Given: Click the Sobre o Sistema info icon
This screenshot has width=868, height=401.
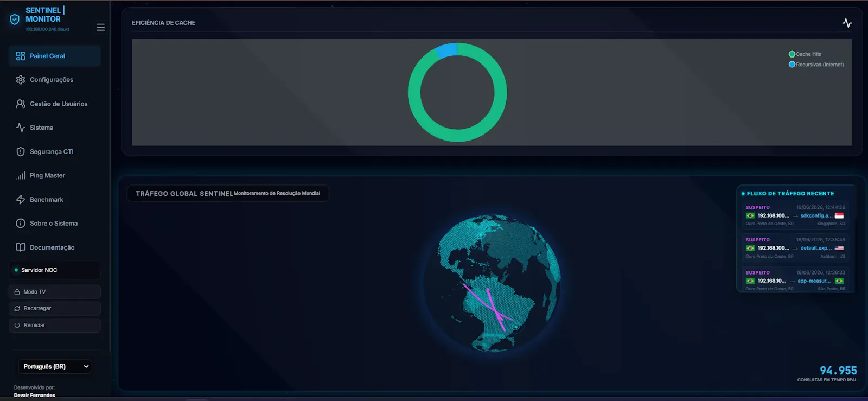Looking at the screenshot, I should (21, 223).
